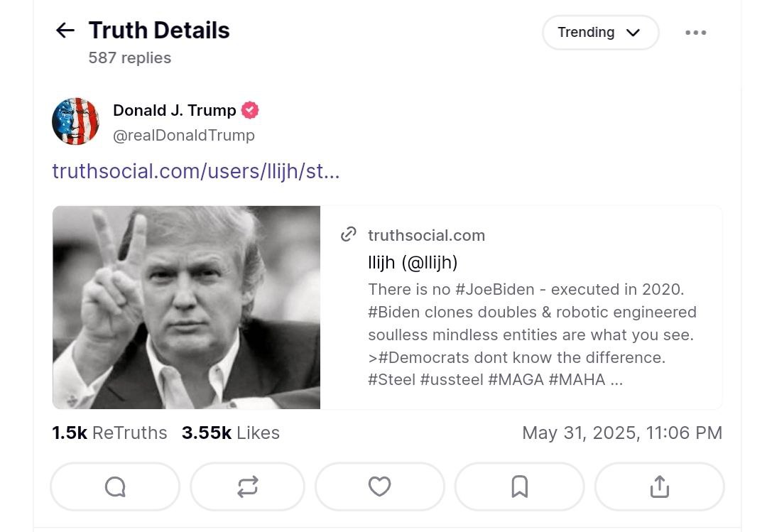767x532 pixels.
Task: Click the chevron in the Trending selector
Action: point(633,32)
